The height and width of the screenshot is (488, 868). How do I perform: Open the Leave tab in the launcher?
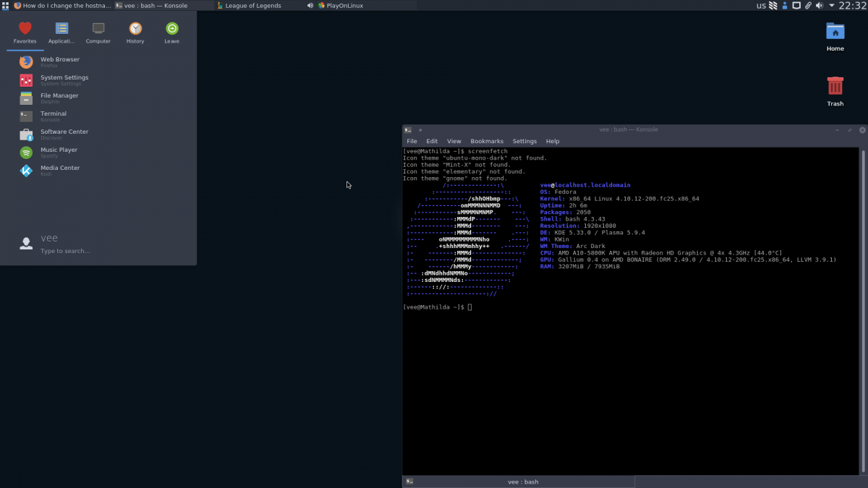[x=171, y=33]
